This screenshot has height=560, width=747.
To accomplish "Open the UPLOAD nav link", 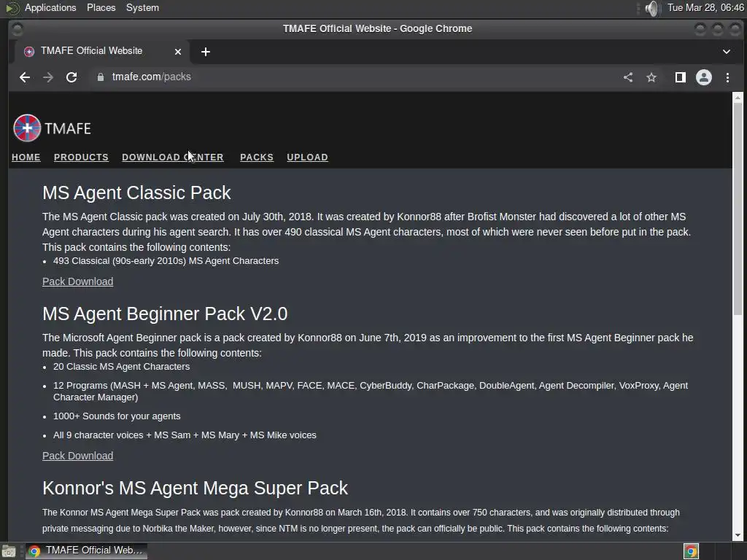I will coord(307,157).
